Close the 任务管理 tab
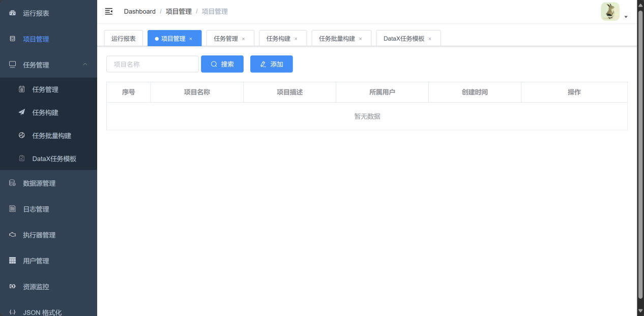The width and height of the screenshot is (644, 316). click(x=244, y=39)
